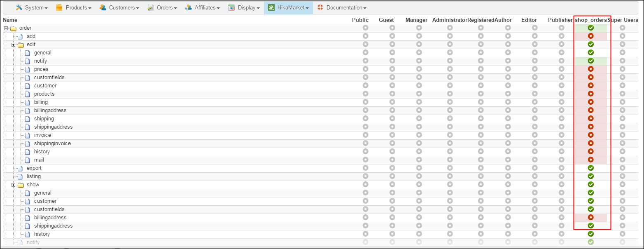Viewport: 644px width, 249px height.
Task: Toggle shop_orders permission for show billingaddress
Action: tap(590, 218)
